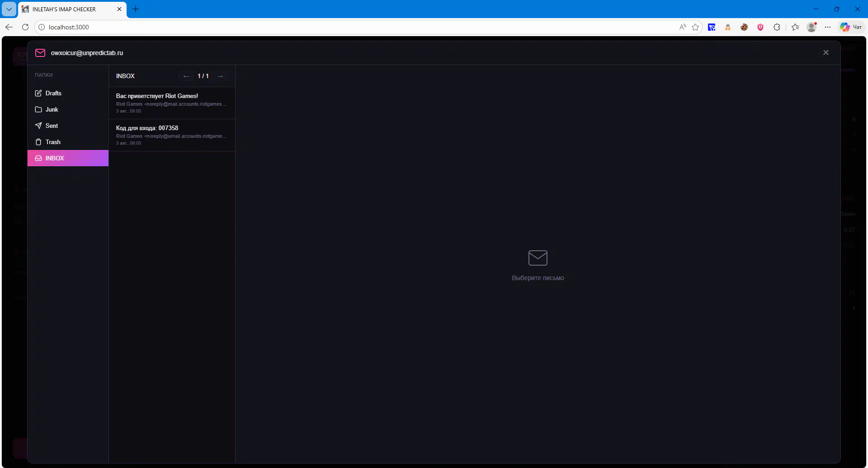Reload the current page
Image resolution: width=868 pixels, height=468 pixels.
pos(25,27)
